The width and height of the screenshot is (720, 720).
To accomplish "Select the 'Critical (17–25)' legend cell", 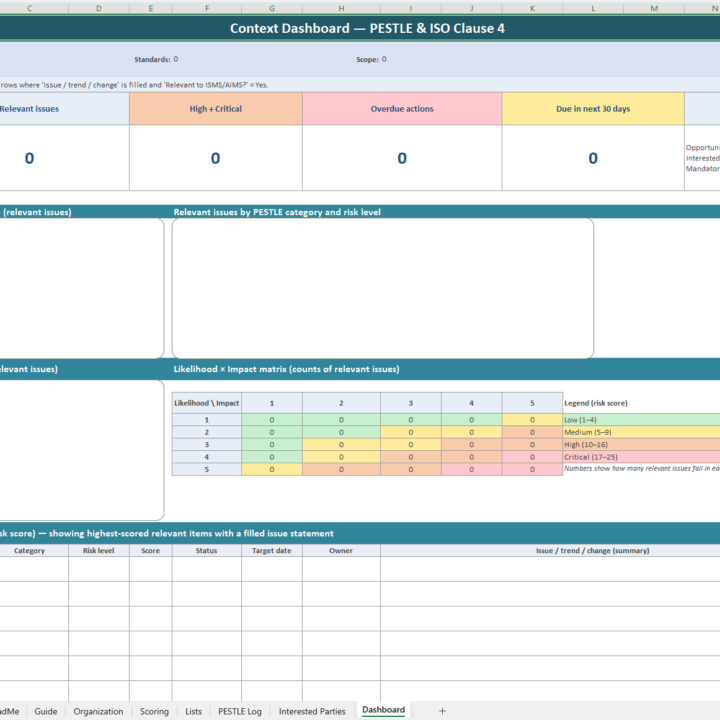I will point(641,457).
